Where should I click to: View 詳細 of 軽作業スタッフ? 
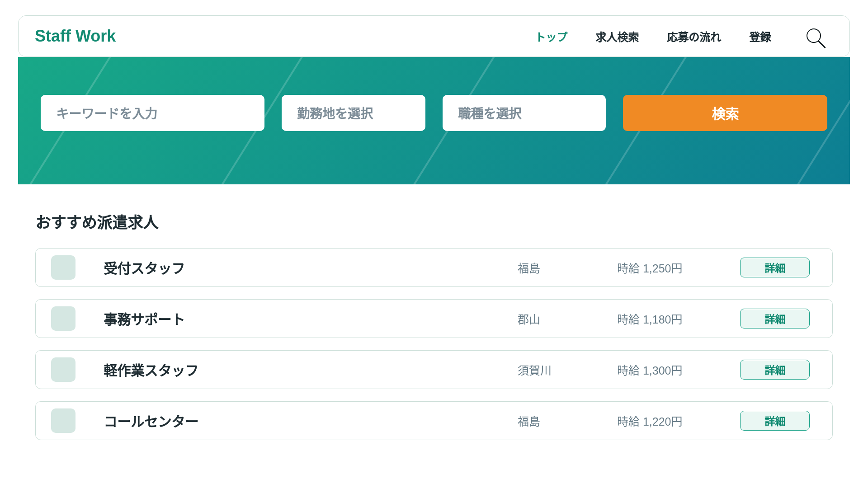click(x=775, y=370)
